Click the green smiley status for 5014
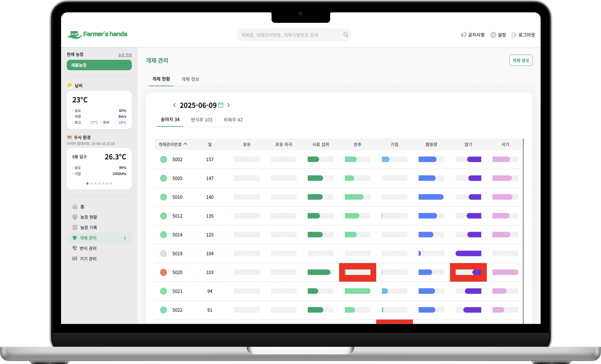The width and height of the screenshot is (601, 364). [163, 234]
